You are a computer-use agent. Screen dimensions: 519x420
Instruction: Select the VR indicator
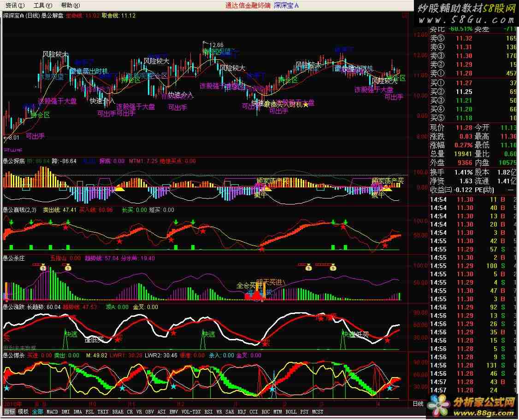[x=139, y=412]
